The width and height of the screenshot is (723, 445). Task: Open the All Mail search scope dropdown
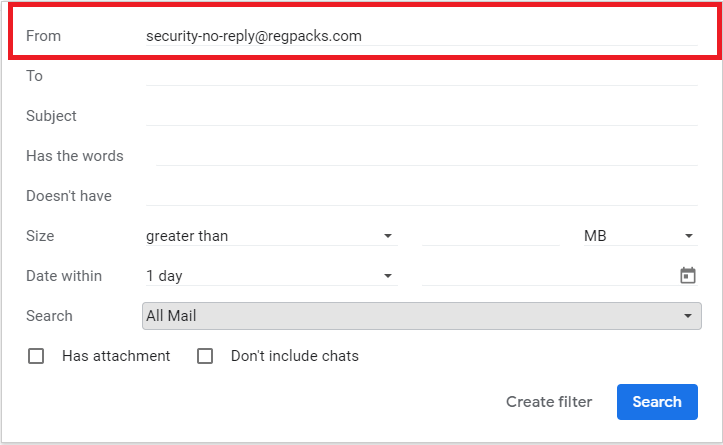pos(421,316)
